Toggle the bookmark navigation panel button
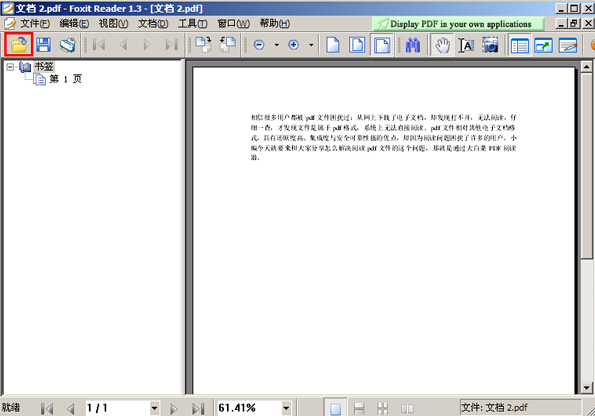The image size is (595, 416). tap(519, 46)
